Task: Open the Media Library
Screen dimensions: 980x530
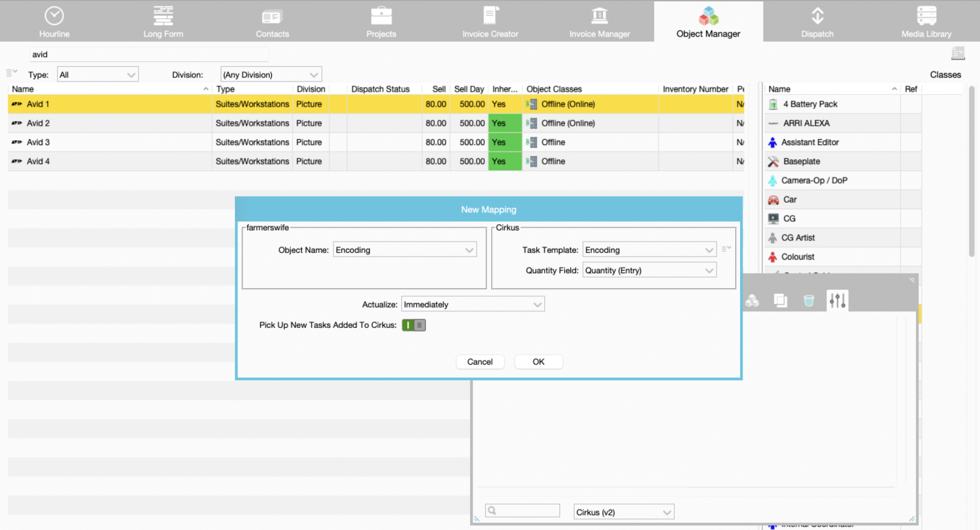Action: [x=926, y=22]
